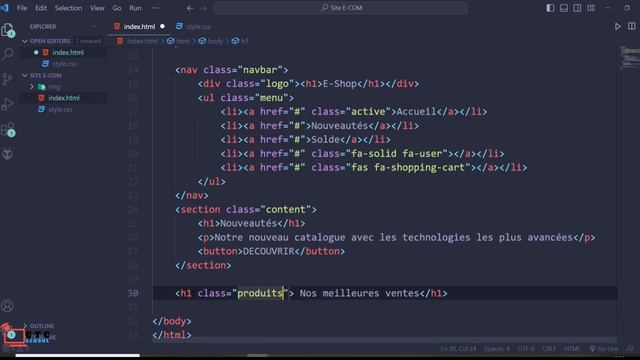Start Go Live server from status bar
Image resolution: width=640 pixels, height=360 pixels.
(x=603, y=349)
